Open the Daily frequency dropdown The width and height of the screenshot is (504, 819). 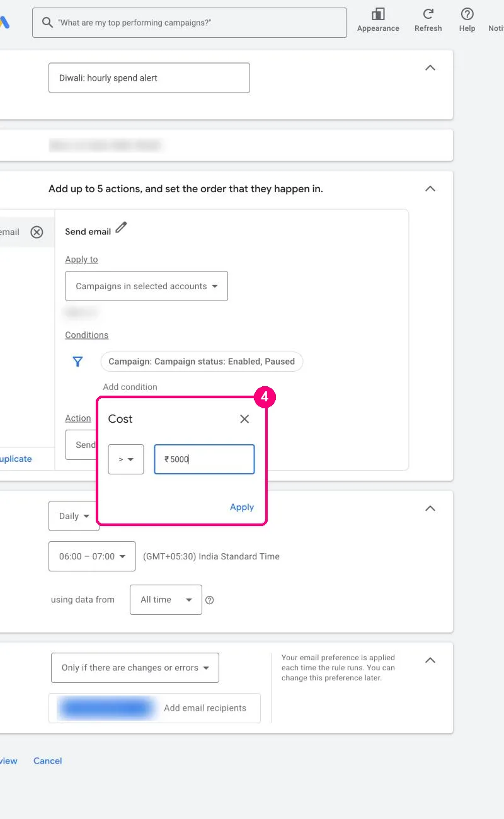74,516
